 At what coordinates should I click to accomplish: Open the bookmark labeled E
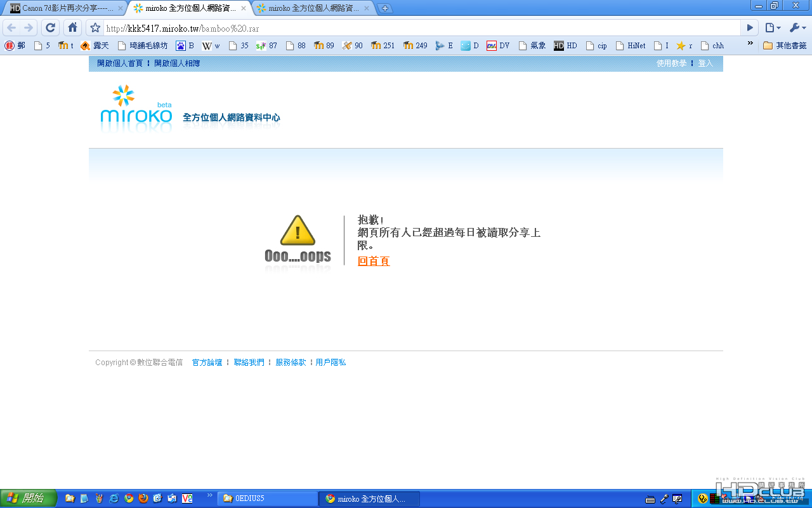(444, 46)
